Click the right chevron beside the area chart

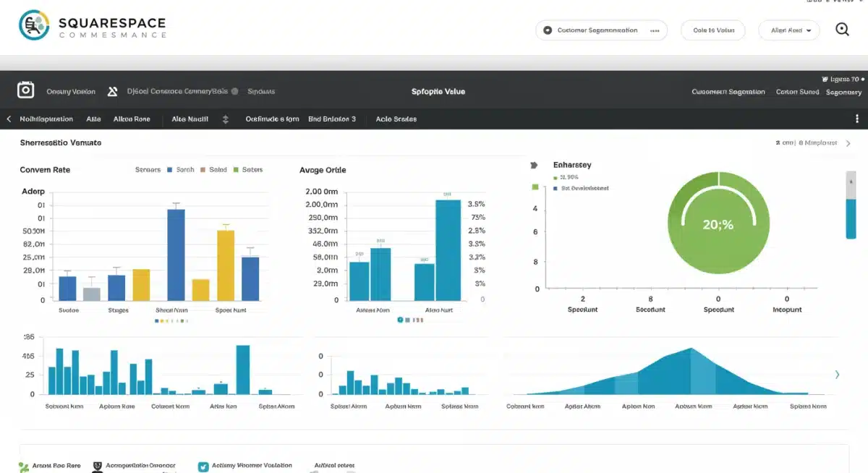(x=837, y=375)
